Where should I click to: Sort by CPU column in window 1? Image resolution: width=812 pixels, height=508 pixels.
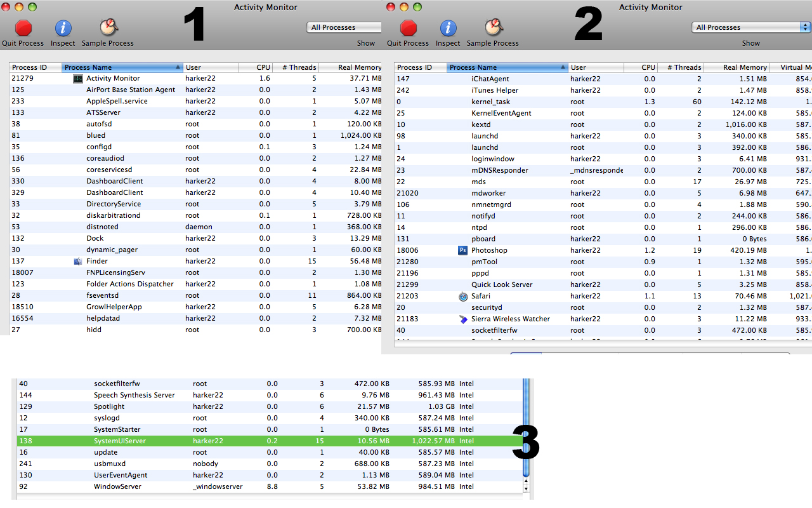tap(256, 67)
